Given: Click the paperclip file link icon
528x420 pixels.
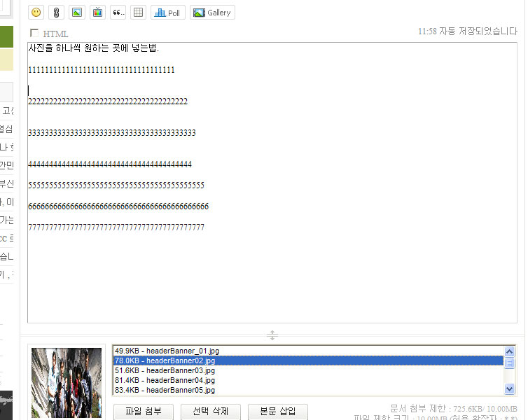Looking at the screenshot, I should click(x=56, y=13).
